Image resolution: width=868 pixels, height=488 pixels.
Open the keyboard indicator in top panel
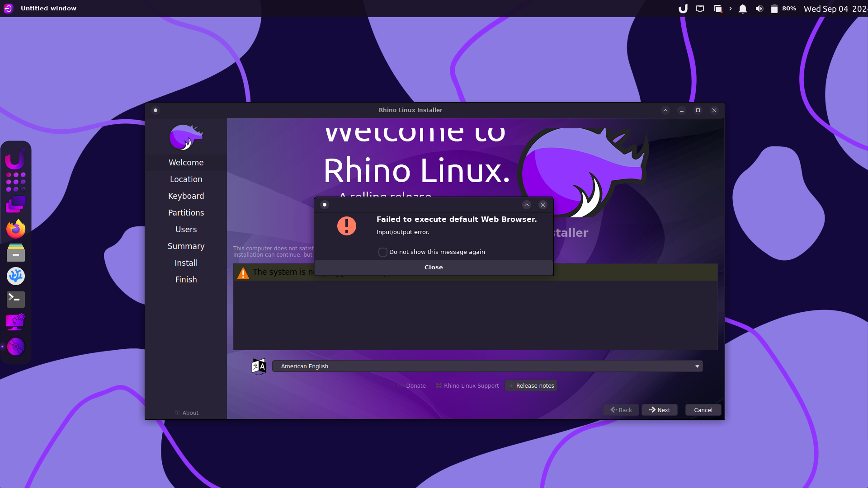tap(700, 9)
